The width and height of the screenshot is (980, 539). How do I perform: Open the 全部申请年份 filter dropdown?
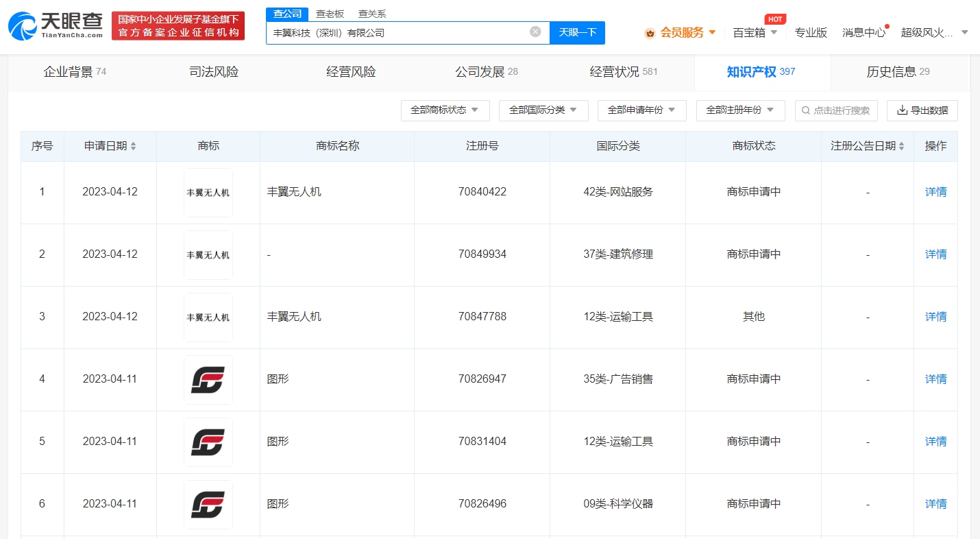642,110
